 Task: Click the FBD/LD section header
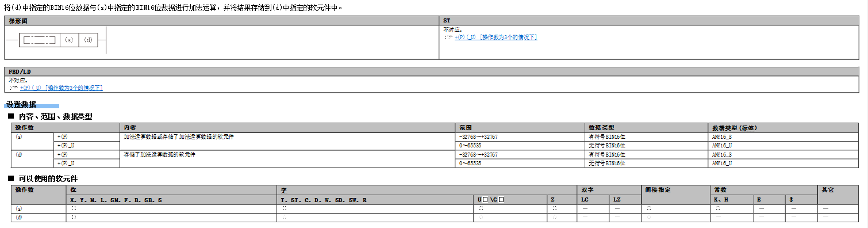point(20,71)
